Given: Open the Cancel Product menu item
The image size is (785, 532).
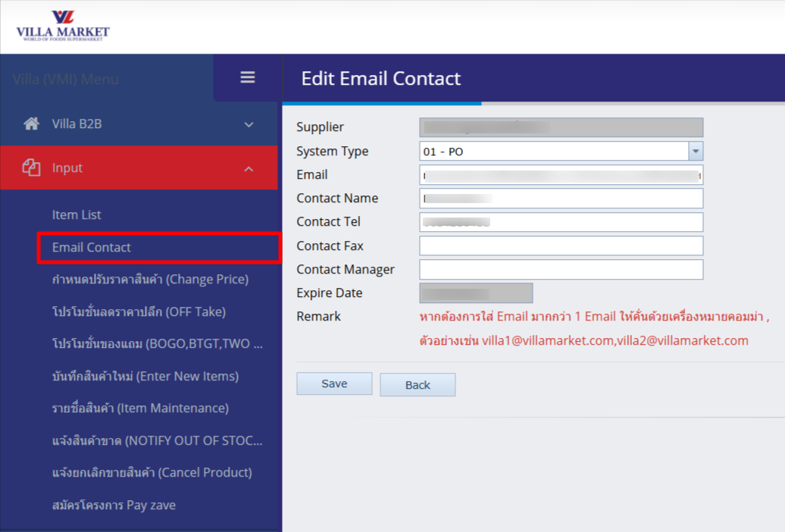Looking at the screenshot, I should click(x=152, y=473).
